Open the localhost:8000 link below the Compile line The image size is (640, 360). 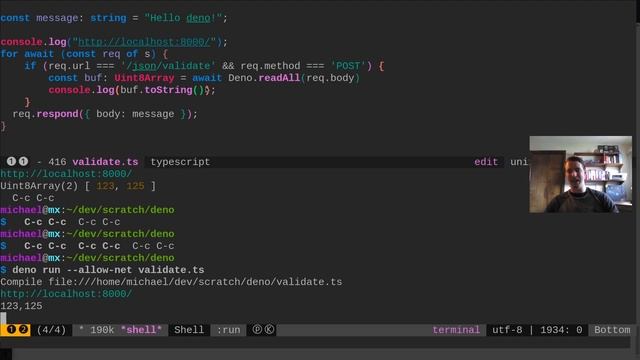pos(66,294)
